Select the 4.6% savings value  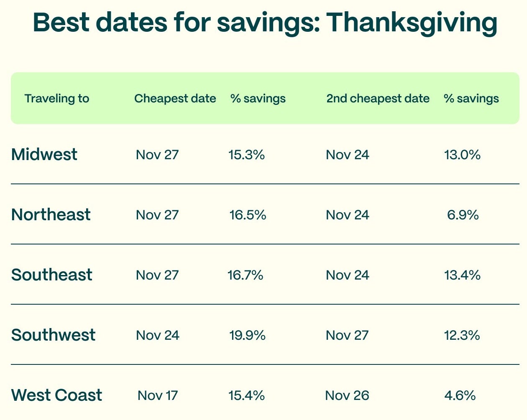[460, 396]
